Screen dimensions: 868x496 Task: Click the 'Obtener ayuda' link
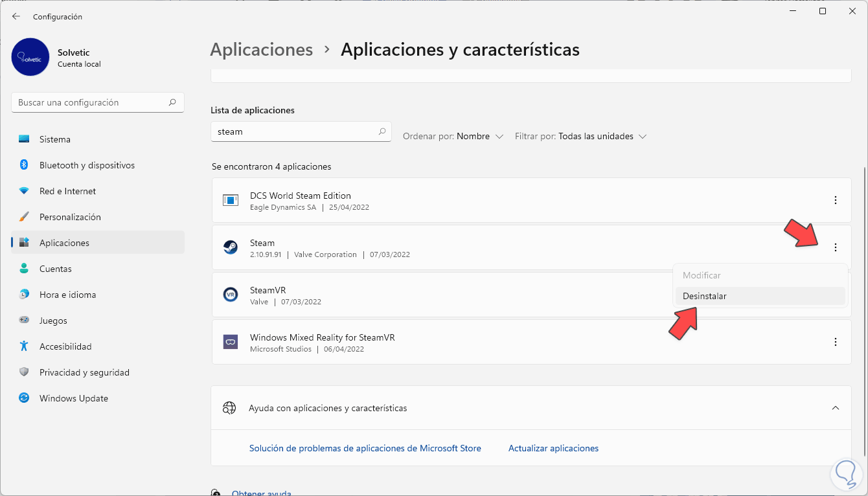(x=262, y=493)
